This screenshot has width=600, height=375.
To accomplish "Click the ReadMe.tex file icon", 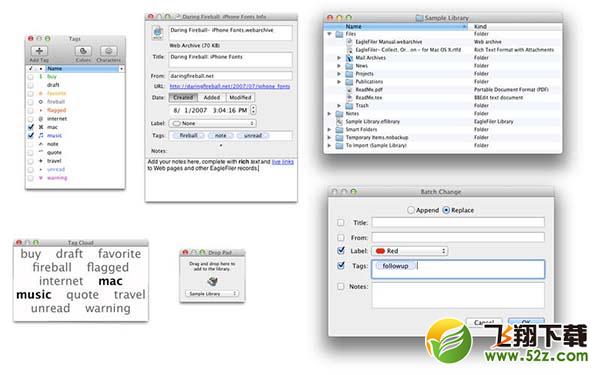I will tap(349, 98).
